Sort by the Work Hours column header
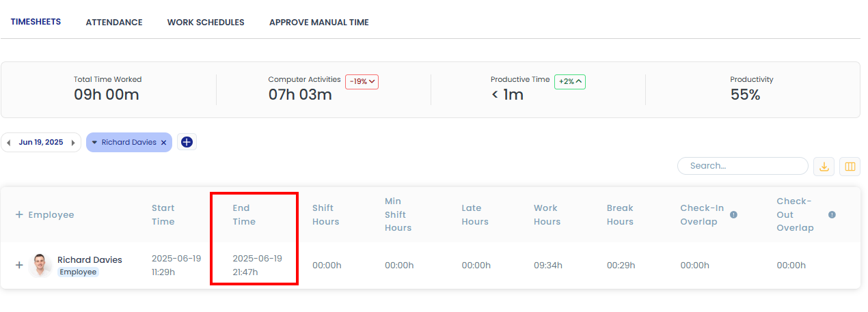The height and width of the screenshot is (312, 868). (x=547, y=214)
